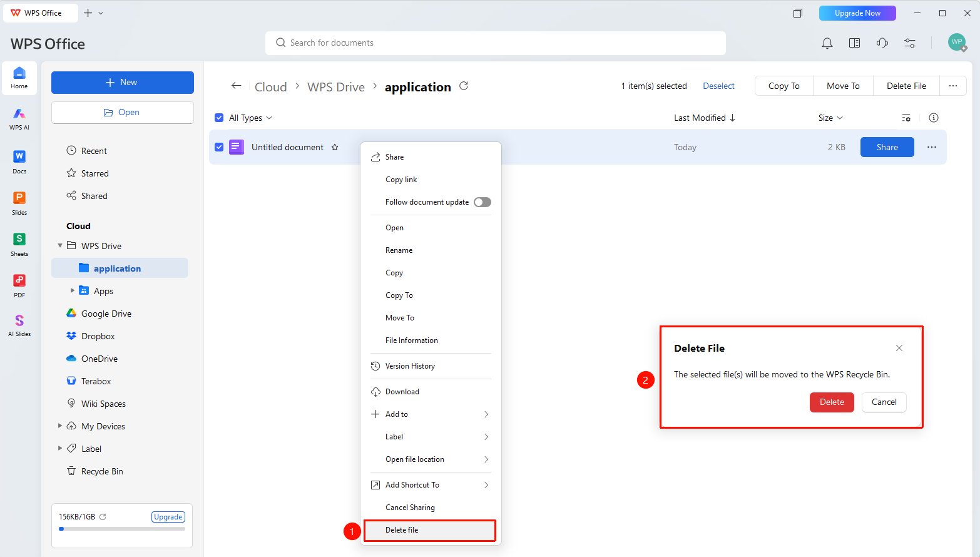Open the Sheets app icon

click(19, 244)
